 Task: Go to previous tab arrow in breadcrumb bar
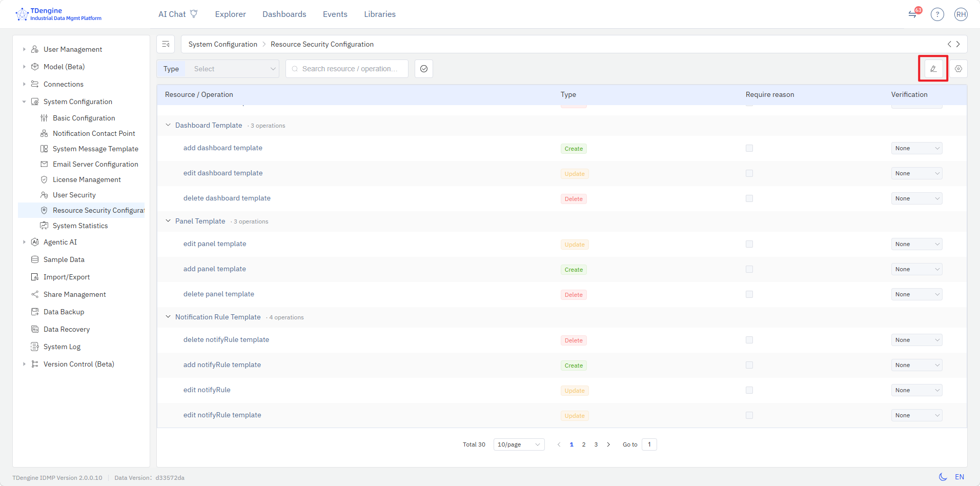[x=949, y=44]
